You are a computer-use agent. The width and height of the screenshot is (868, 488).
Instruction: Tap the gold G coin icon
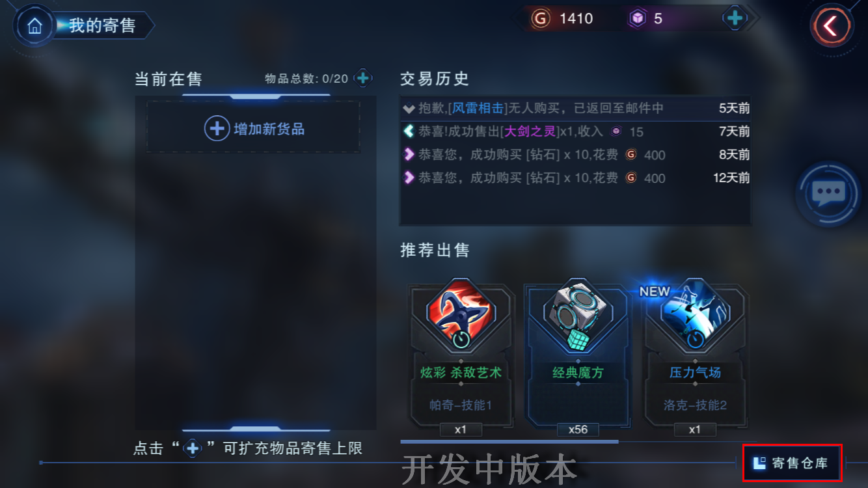click(540, 18)
